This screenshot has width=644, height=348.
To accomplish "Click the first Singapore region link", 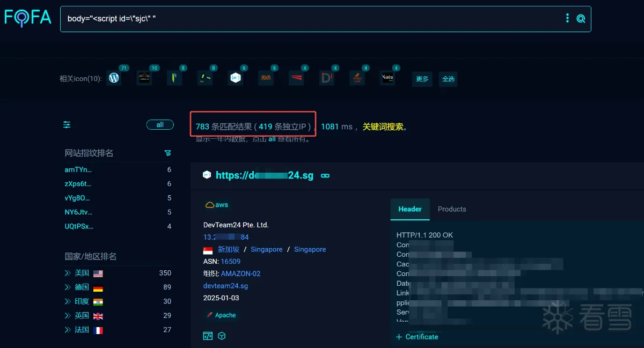I will coord(267,249).
